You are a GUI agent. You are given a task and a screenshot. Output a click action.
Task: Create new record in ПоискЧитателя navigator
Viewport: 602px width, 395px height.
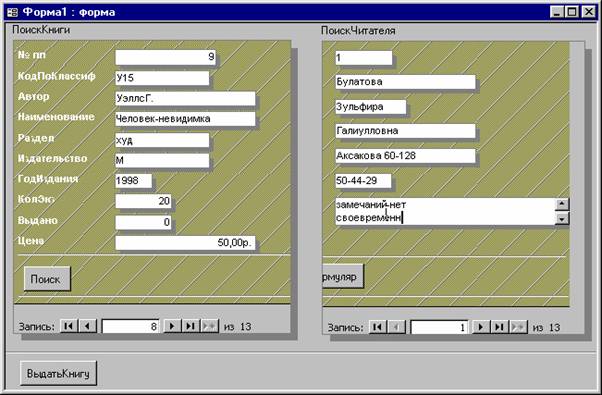pos(518,327)
